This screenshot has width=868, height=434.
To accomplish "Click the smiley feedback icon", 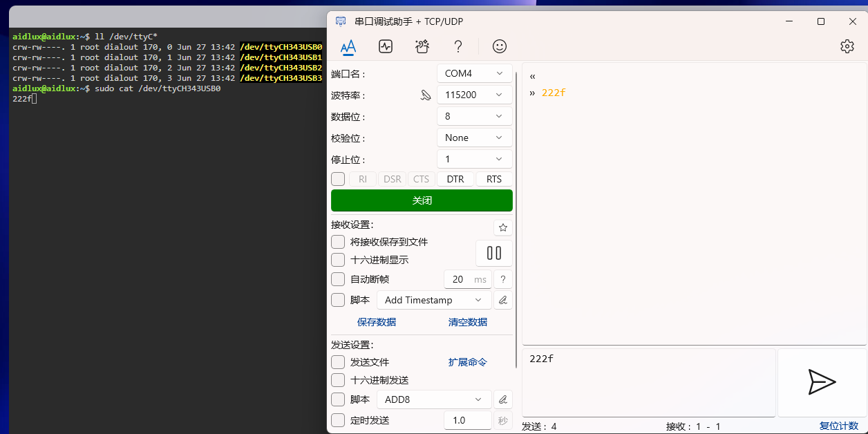I will tap(499, 46).
